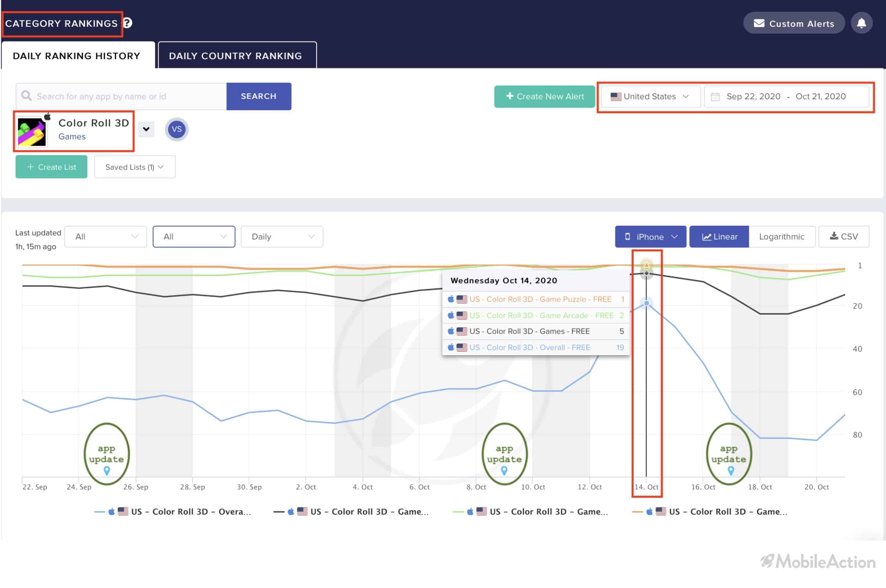Screen dimensions: 886x588
Task: Export the chart with the CSV button
Action: coord(844,237)
